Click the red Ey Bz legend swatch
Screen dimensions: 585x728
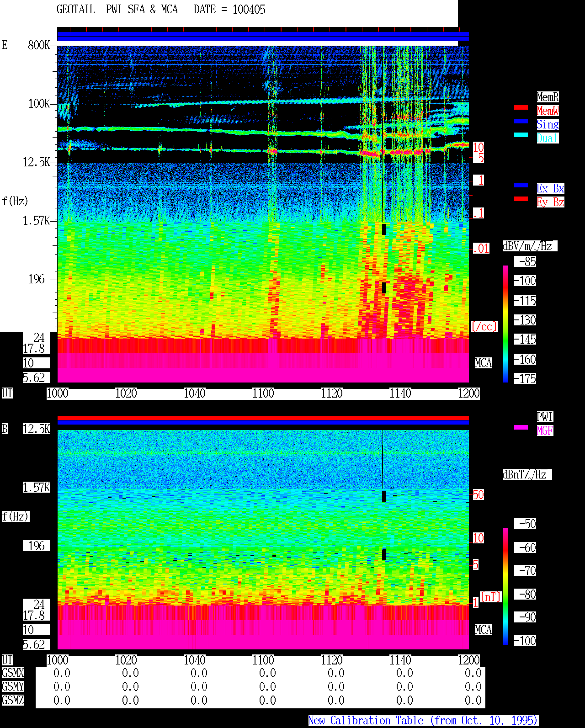[521, 199]
